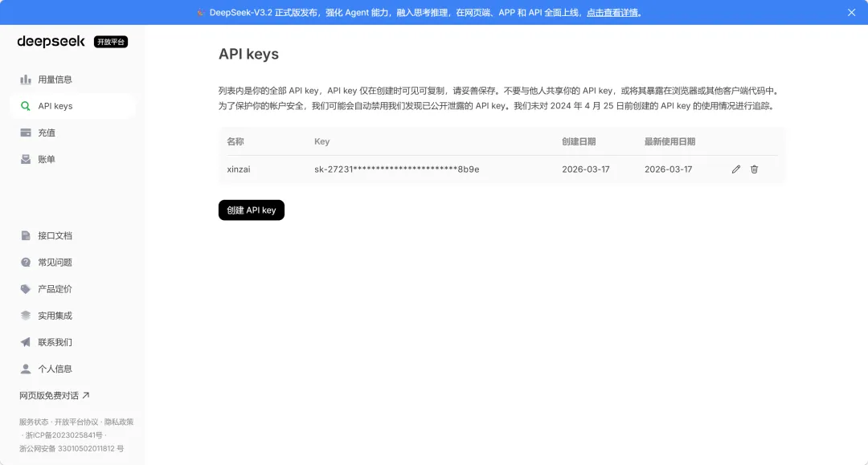Delete the xinzai key with trash icon
The image size is (868, 465).
click(754, 169)
